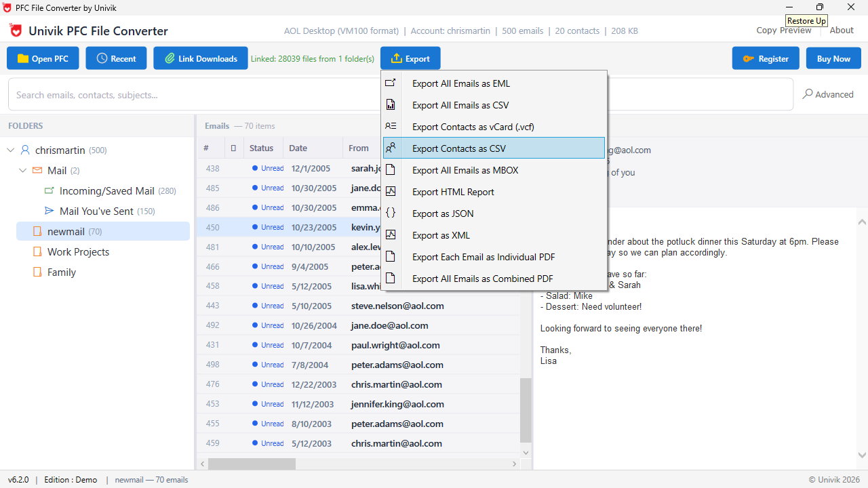Click the upload icon on Export button
This screenshot has height=488, width=868.
pos(398,58)
